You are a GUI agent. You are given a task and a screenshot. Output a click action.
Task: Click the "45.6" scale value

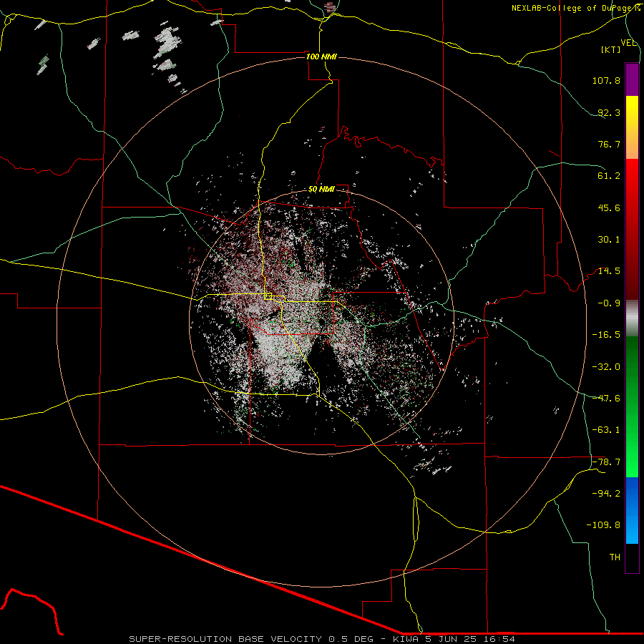coord(609,208)
